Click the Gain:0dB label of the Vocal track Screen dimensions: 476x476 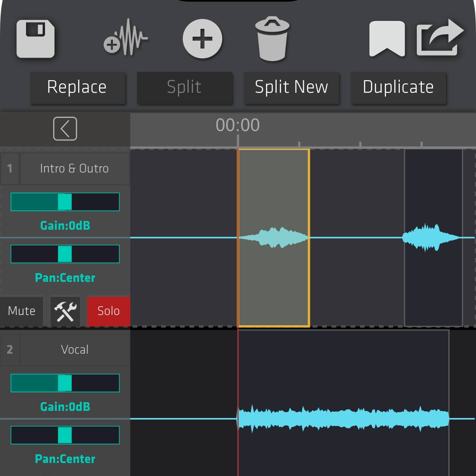65,407
